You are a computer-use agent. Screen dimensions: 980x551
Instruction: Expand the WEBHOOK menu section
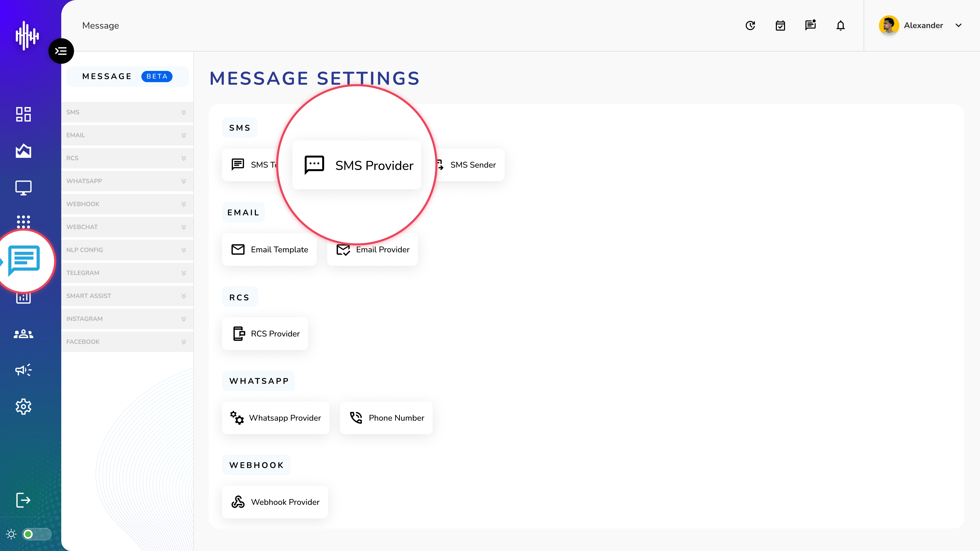tap(127, 204)
